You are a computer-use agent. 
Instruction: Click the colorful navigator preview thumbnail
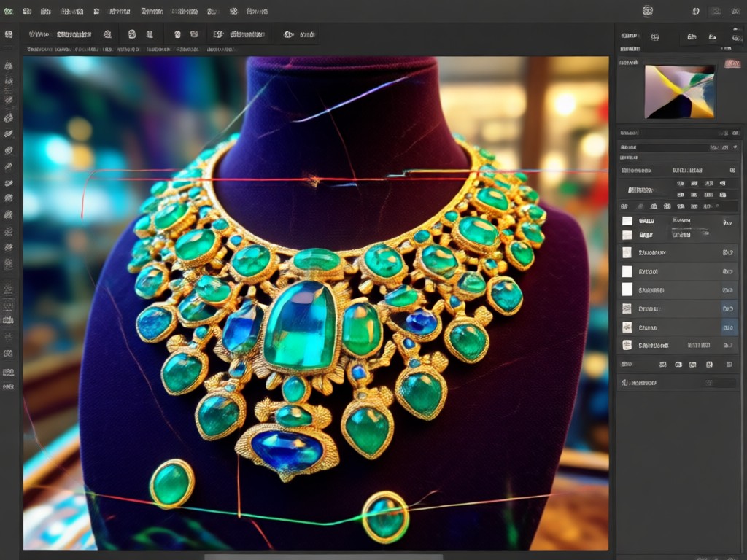point(680,91)
